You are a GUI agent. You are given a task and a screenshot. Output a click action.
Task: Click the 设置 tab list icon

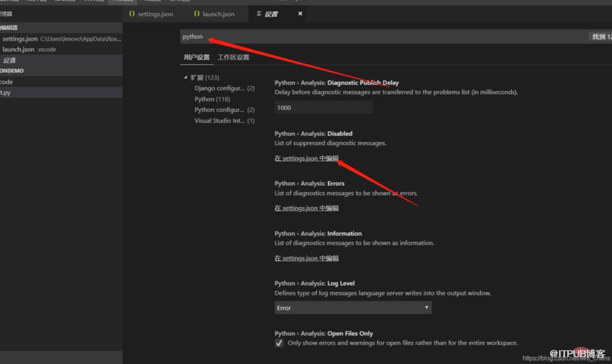coord(259,14)
